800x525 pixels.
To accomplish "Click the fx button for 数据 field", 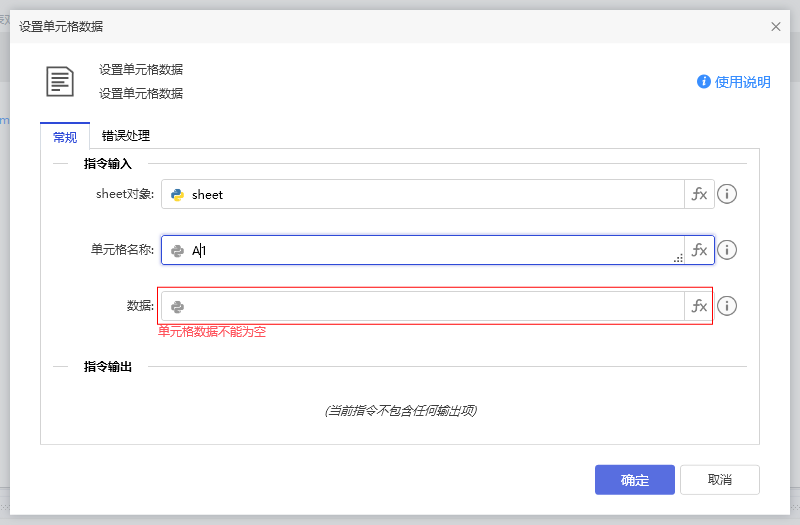I will [x=699, y=306].
